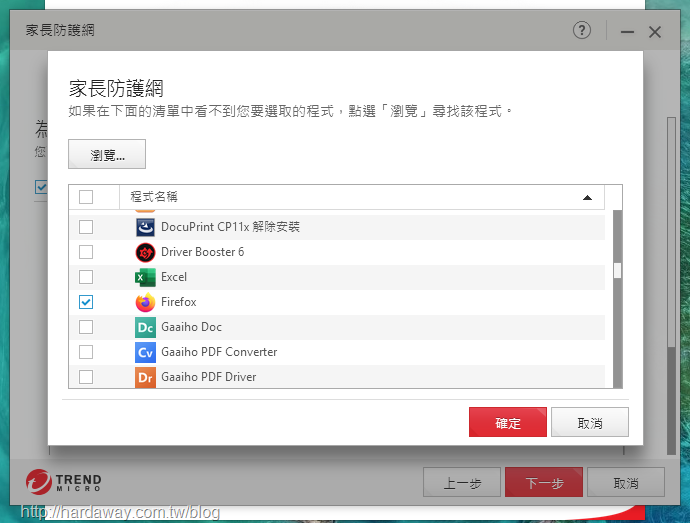Select the Gaaiho PDF Converter text

click(219, 352)
